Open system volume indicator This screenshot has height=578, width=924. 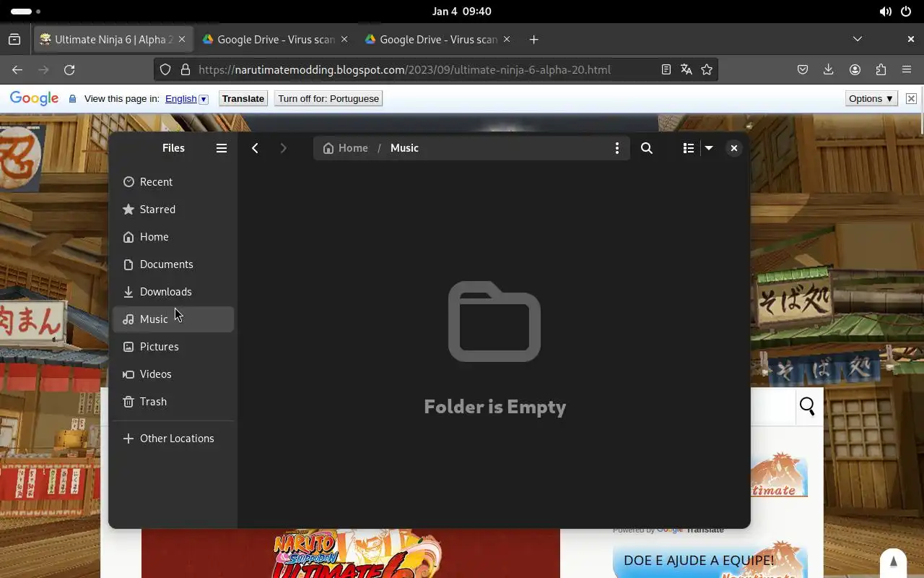(885, 12)
